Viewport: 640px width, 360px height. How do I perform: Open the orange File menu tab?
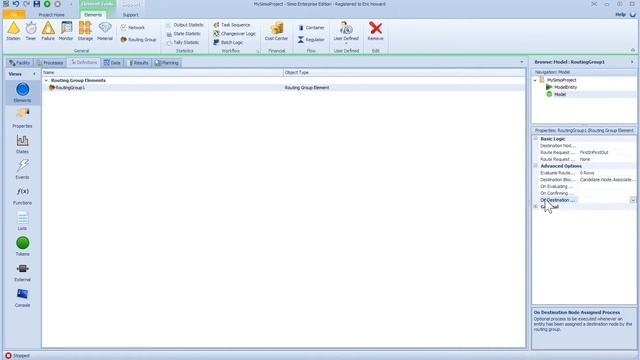[x=14, y=15]
